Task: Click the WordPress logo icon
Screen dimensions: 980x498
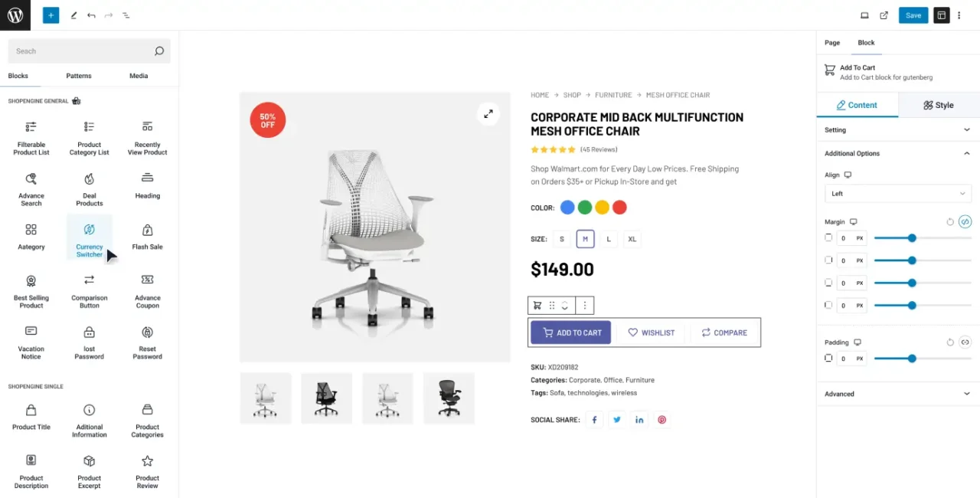Action: (x=15, y=15)
